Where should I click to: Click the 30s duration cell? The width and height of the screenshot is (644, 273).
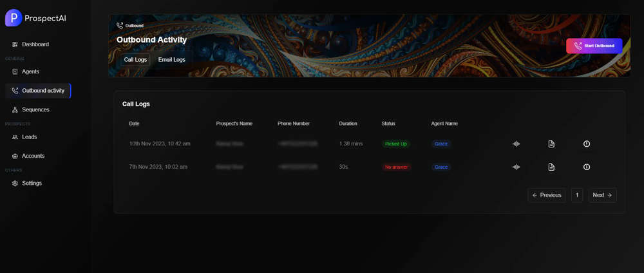[x=343, y=167]
